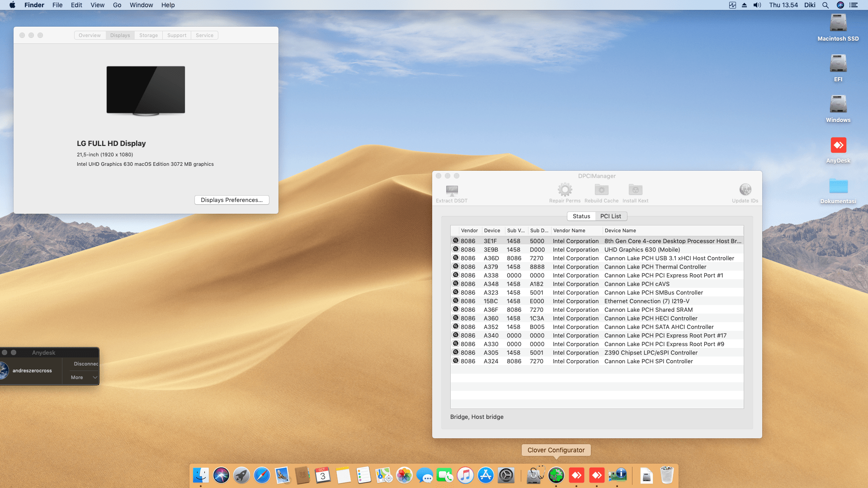The height and width of the screenshot is (488, 868).
Task: Expand the More dropdown in Anydesk panel
Action: pyautogui.click(x=84, y=377)
